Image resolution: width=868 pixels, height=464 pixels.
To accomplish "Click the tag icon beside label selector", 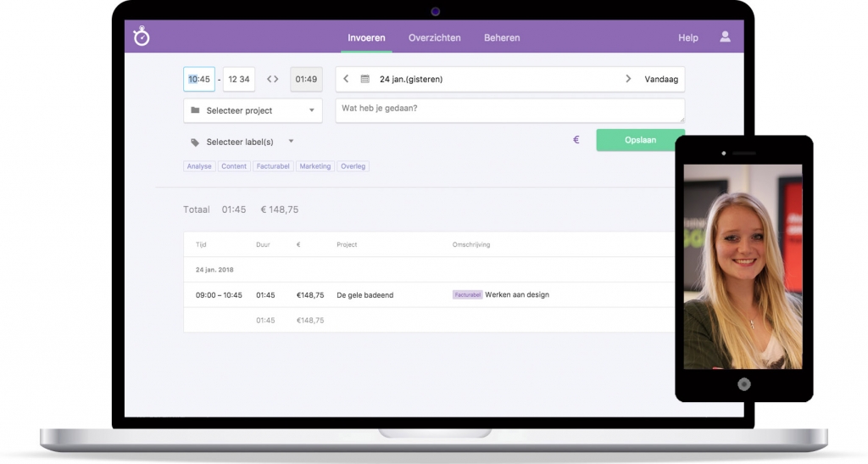I will [x=195, y=143].
